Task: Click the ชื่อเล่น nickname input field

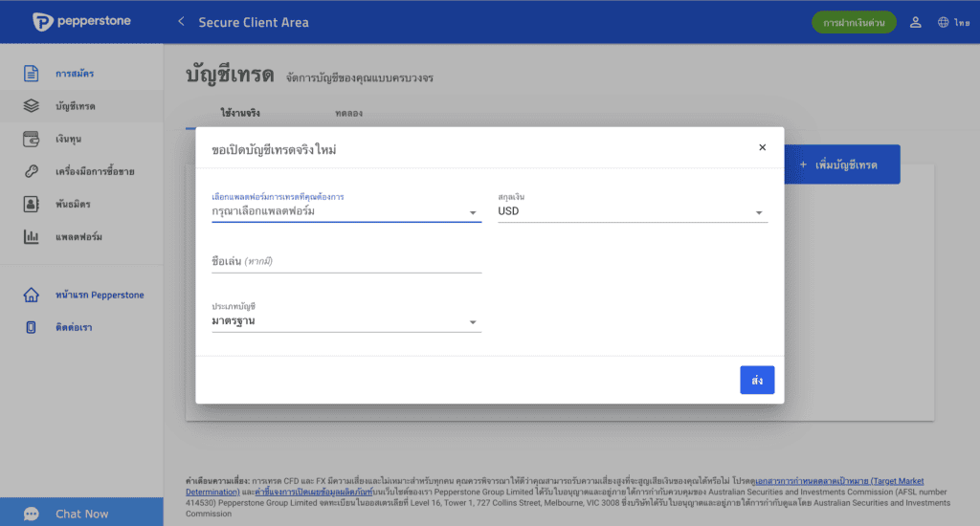Action: pos(345,261)
